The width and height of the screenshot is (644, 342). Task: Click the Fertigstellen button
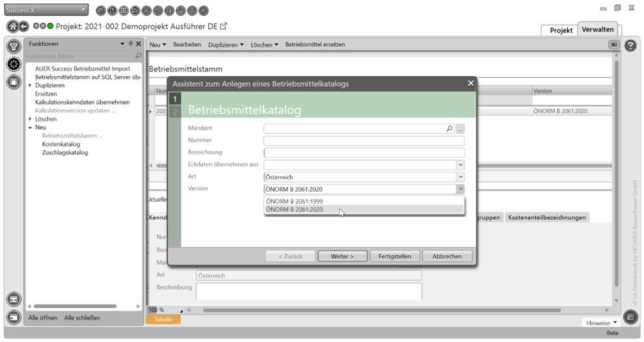[394, 256]
